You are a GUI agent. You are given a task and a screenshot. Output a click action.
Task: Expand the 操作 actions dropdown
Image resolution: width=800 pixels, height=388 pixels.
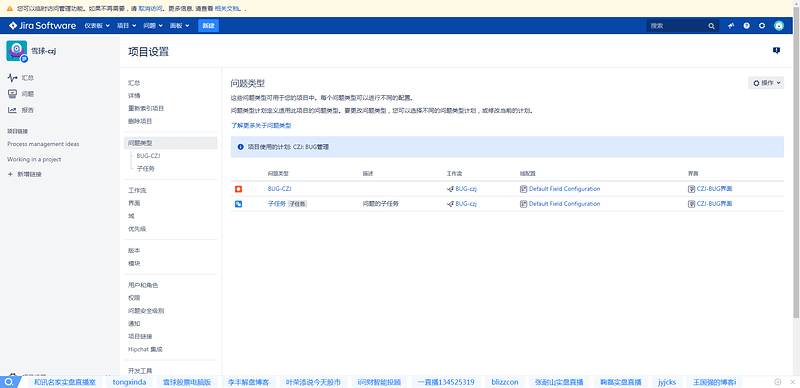point(766,83)
